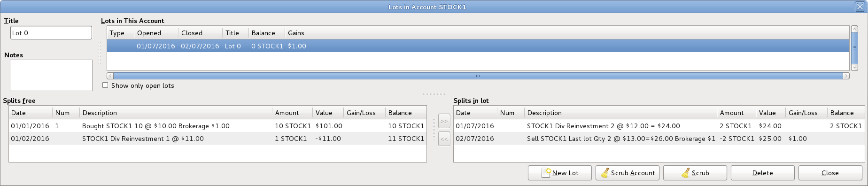Click the lots list scroll-up arrow
Image resolution: width=868 pixels, height=186 pixels.
(x=854, y=29)
